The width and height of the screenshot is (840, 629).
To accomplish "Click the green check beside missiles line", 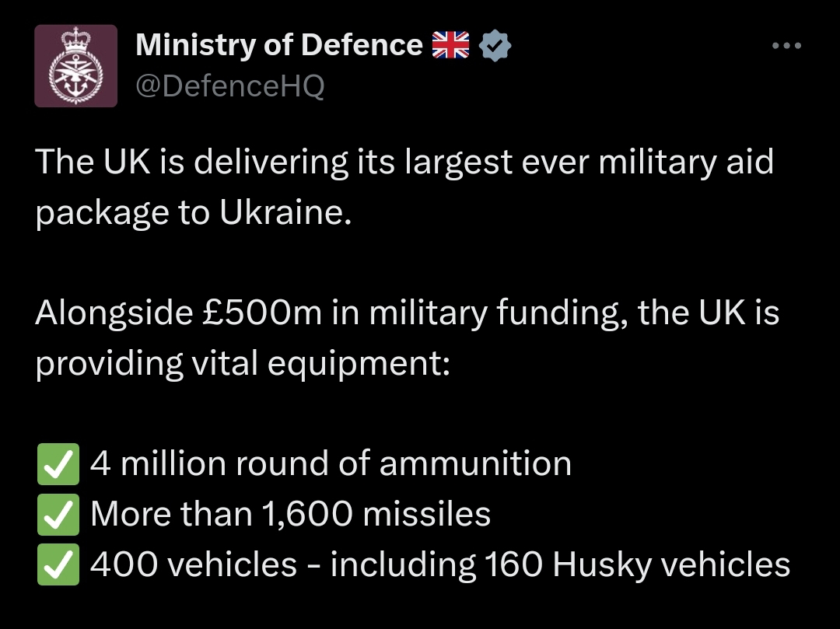I will coord(58,515).
